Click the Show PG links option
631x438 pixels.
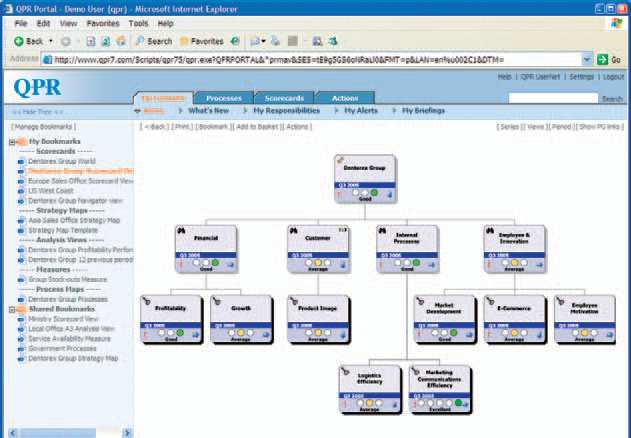tap(600, 127)
